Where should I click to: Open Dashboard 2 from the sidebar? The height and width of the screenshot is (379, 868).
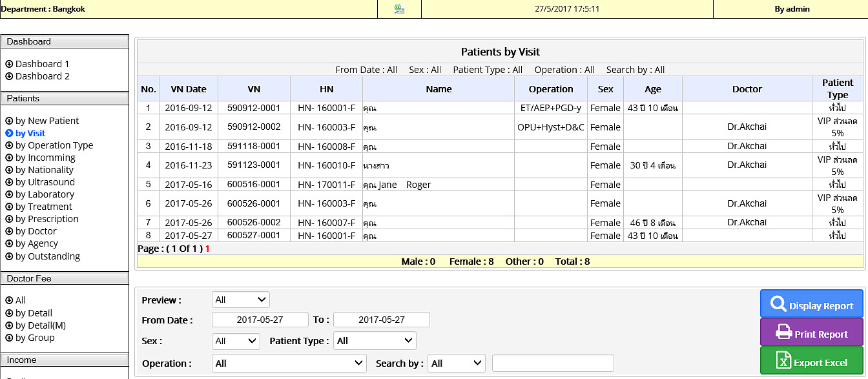43,76
